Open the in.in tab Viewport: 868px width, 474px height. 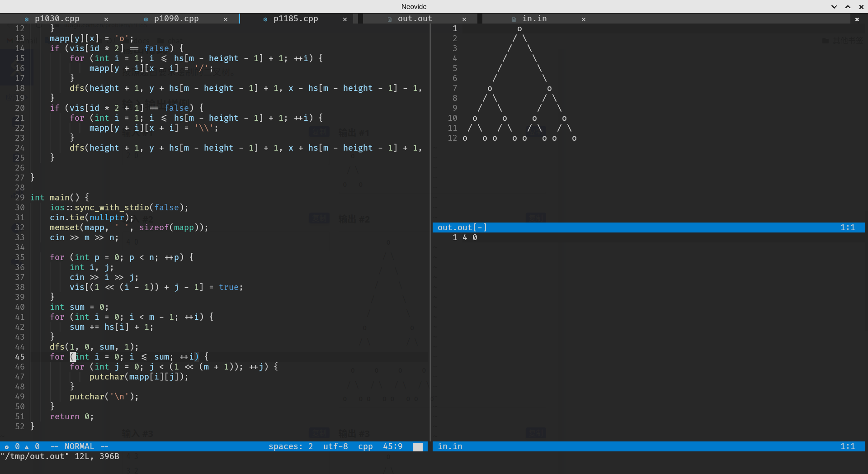tap(534, 19)
